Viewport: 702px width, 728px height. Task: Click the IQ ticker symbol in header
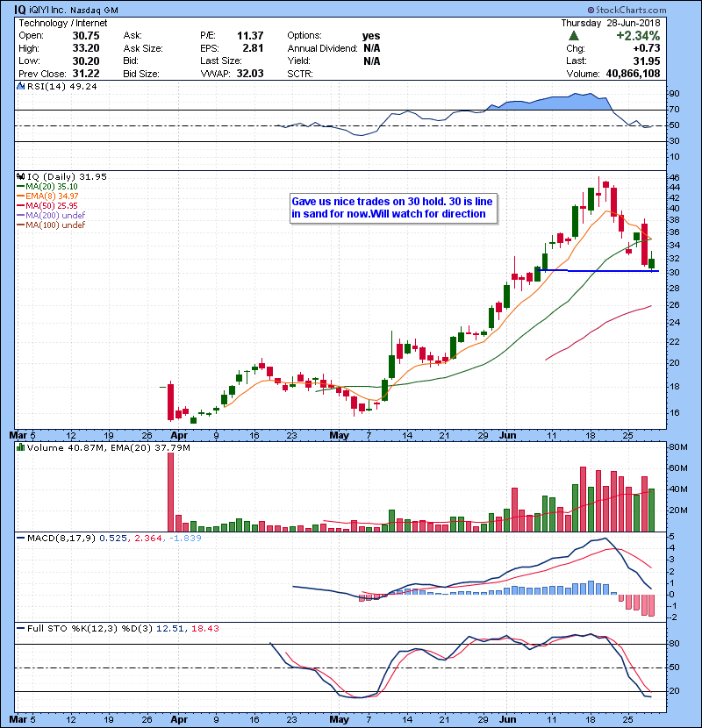tap(19, 10)
